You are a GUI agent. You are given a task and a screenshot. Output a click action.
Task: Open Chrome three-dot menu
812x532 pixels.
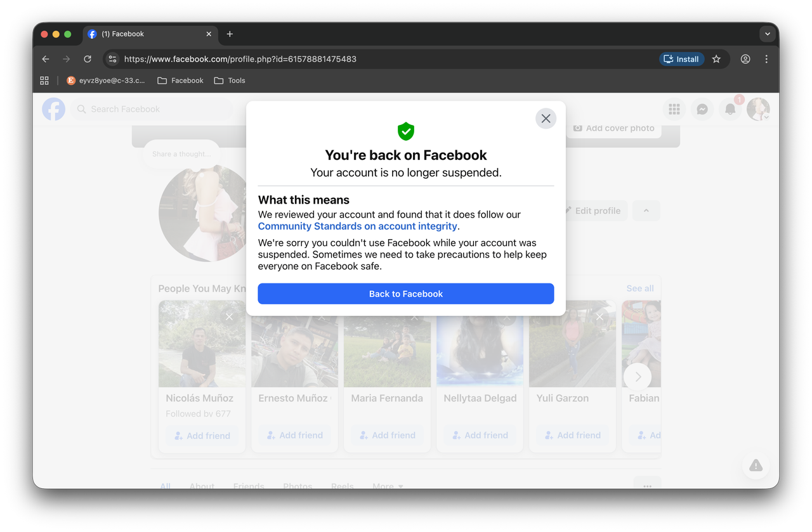tap(766, 59)
